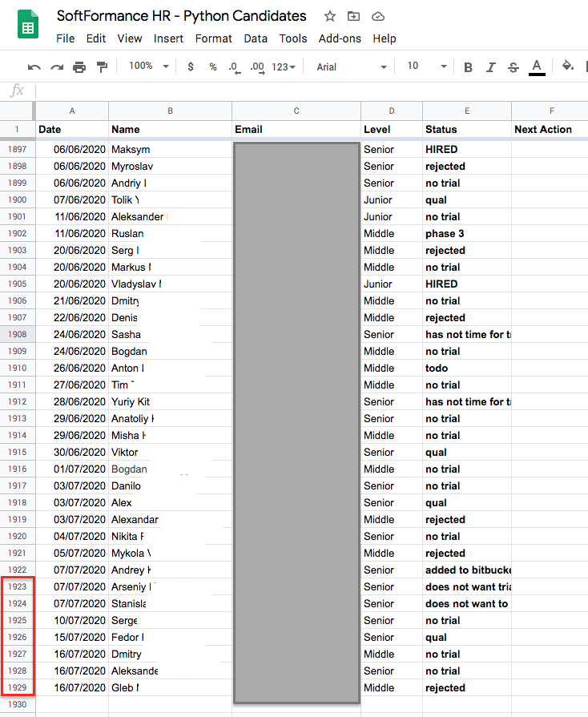Toggle bold formatting
Viewport: 588px width, 717px height.
[x=468, y=67]
